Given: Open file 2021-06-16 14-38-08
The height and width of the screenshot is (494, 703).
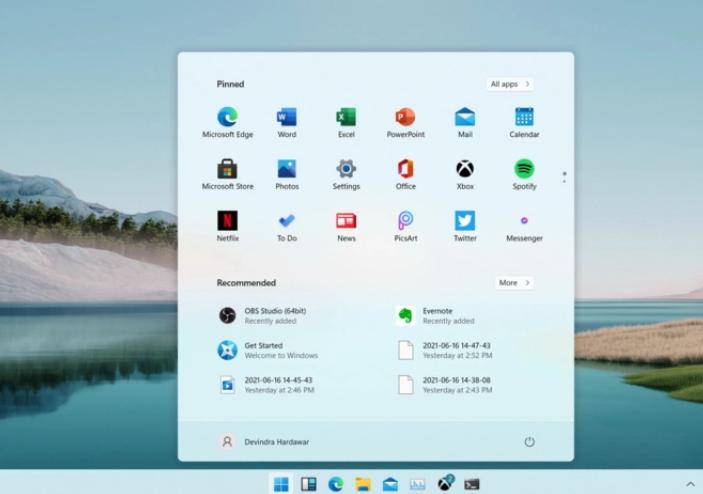Looking at the screenshot, I should [445, 385].
